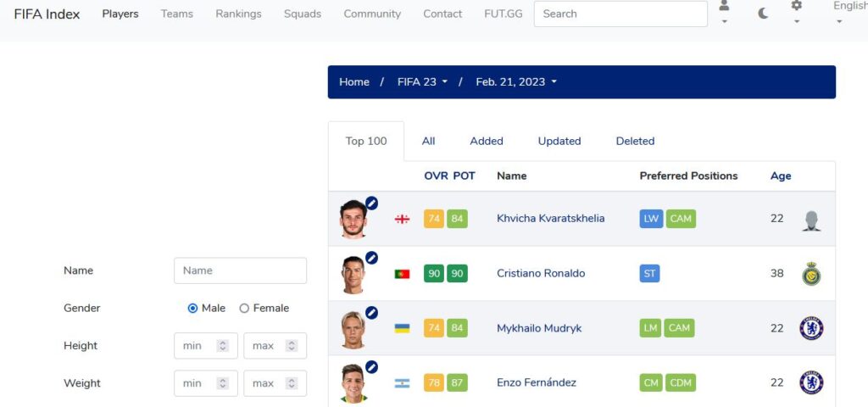Toggle dark mode moon icon
This screenshot has width=868, height=407.
(x=763, y=14)
